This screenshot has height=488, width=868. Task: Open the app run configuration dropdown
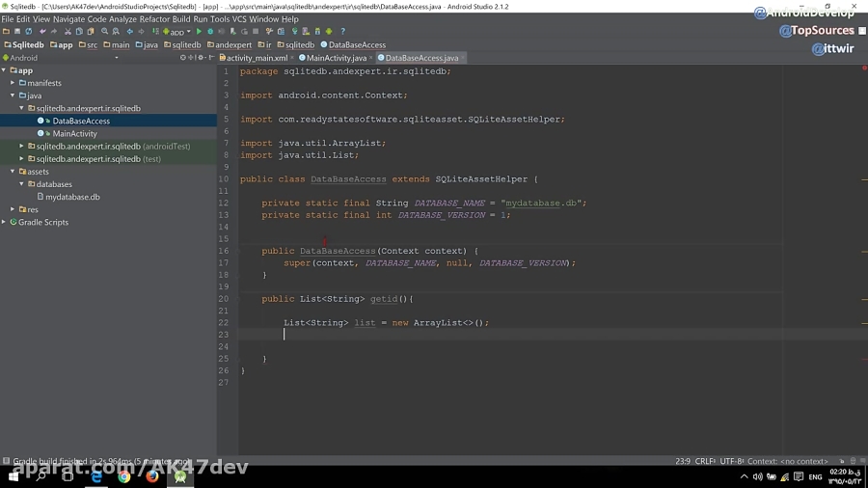coord(176,32)
